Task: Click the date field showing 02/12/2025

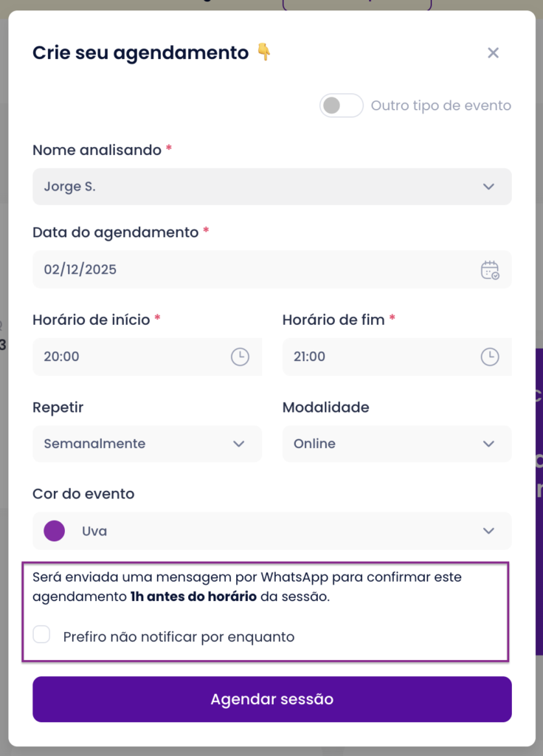Action: pyautogui.click(x=251, y=269)
